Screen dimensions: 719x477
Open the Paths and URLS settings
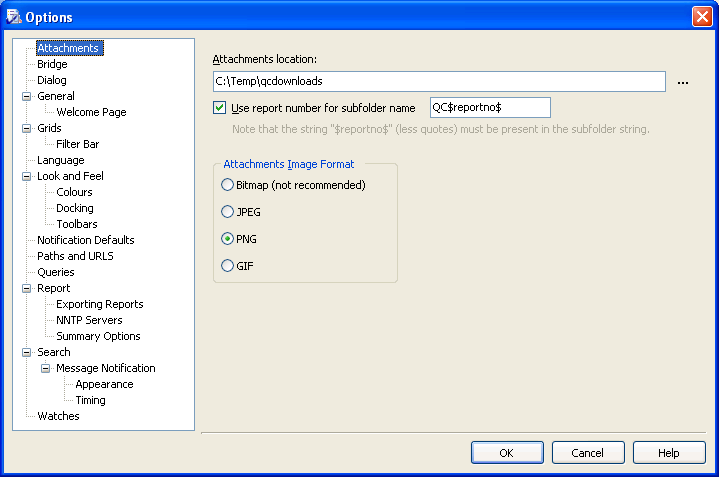coord(75,256)
